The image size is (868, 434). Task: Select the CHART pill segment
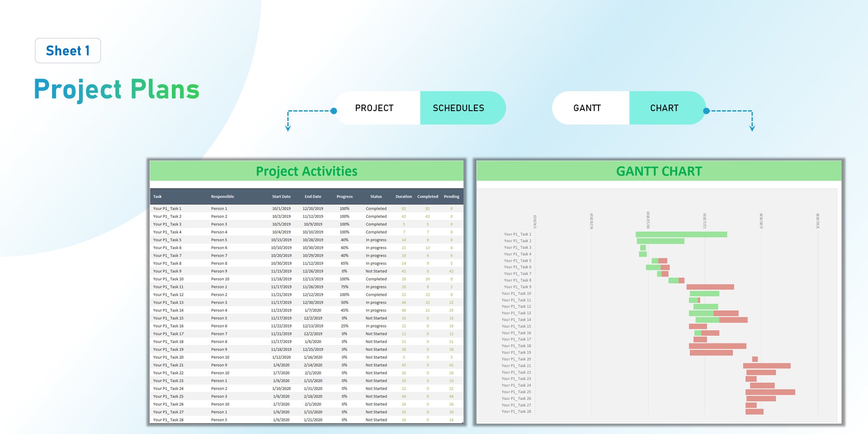[x=667, y=108]
